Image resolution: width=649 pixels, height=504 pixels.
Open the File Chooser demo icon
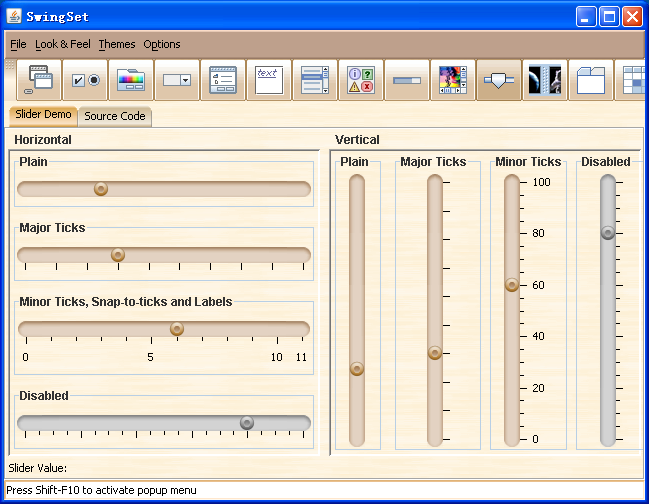click(223, 79)
